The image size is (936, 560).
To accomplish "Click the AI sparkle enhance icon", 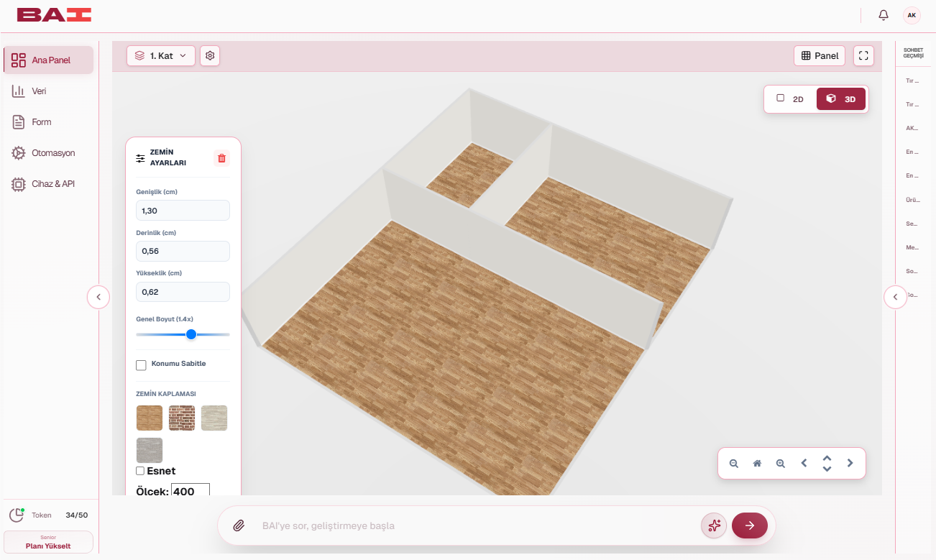I will (x=714, y=525).
